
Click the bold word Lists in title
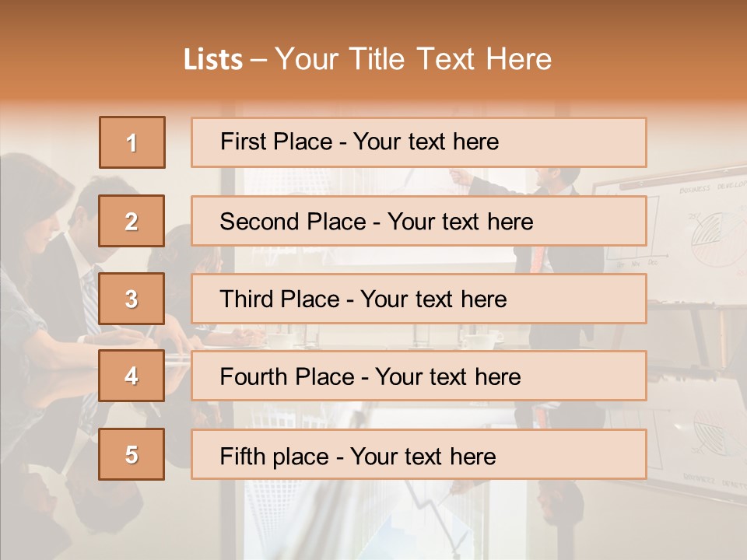(213, 60)
